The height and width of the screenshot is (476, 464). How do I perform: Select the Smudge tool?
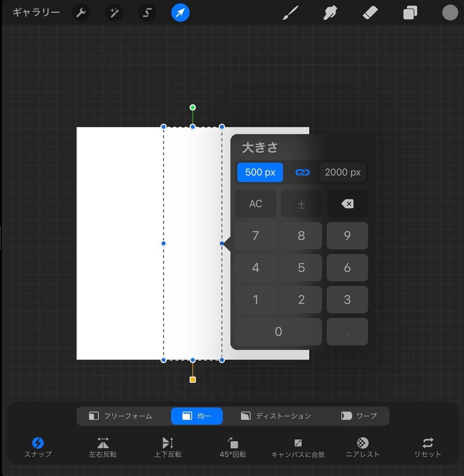click(330, 13)
